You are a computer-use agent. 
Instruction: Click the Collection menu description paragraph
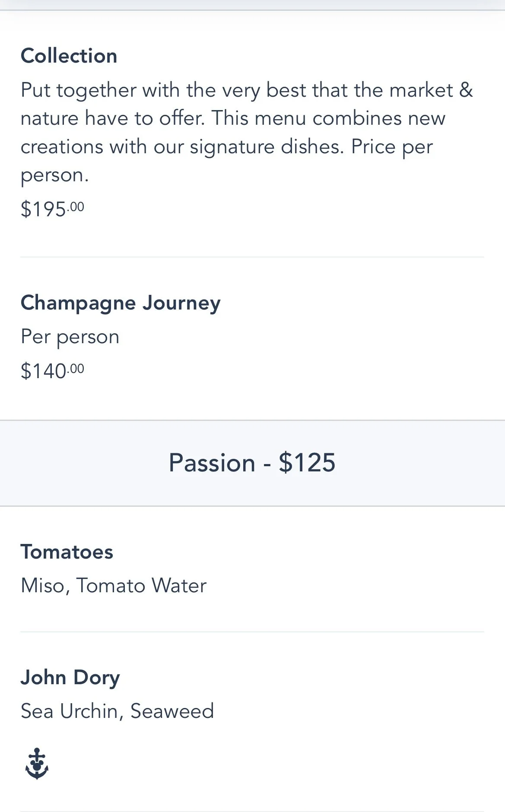point(247,133)
